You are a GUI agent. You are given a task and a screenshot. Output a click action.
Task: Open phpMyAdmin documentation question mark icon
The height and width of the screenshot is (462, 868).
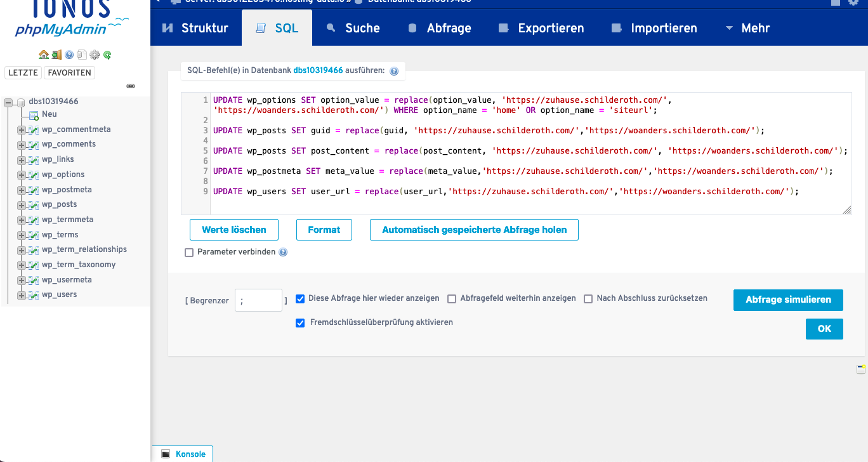[69, 55]
